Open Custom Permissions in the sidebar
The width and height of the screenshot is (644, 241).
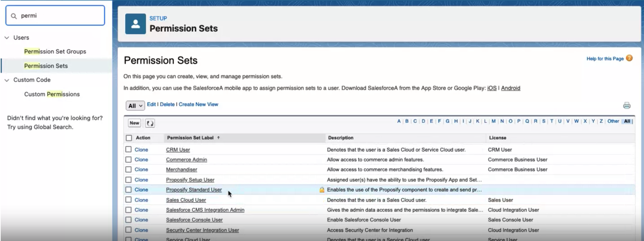52,94
